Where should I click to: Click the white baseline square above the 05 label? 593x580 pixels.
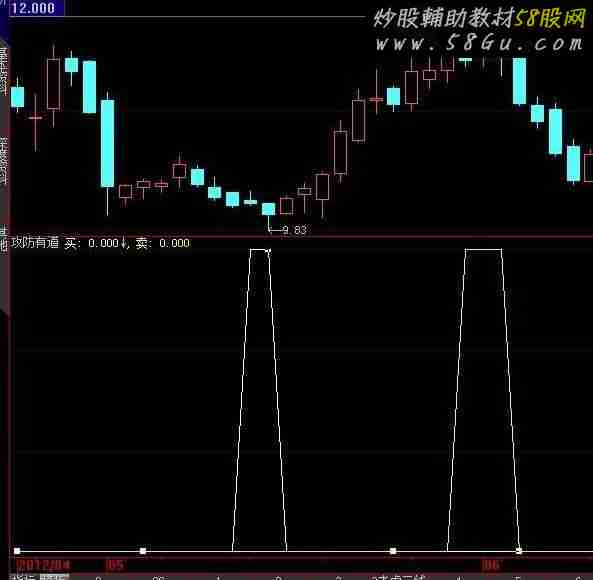coord(143,551)
